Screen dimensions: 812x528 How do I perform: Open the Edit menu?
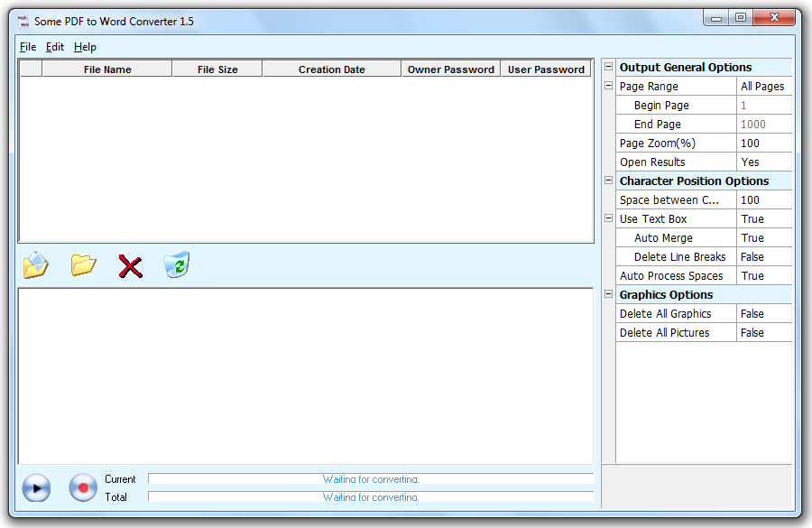tap(55, 47)
